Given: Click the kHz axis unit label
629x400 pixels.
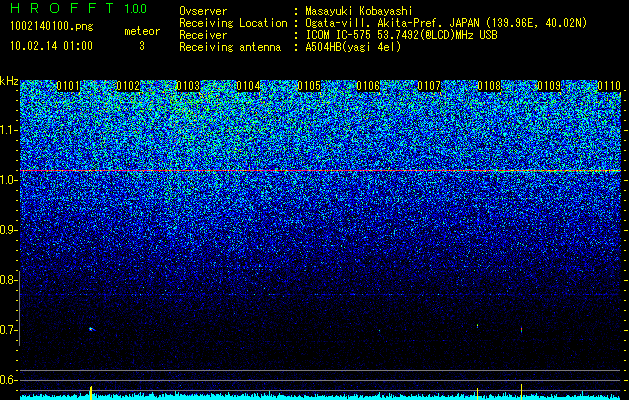Looking at the screenshot, I should [9, 81].
